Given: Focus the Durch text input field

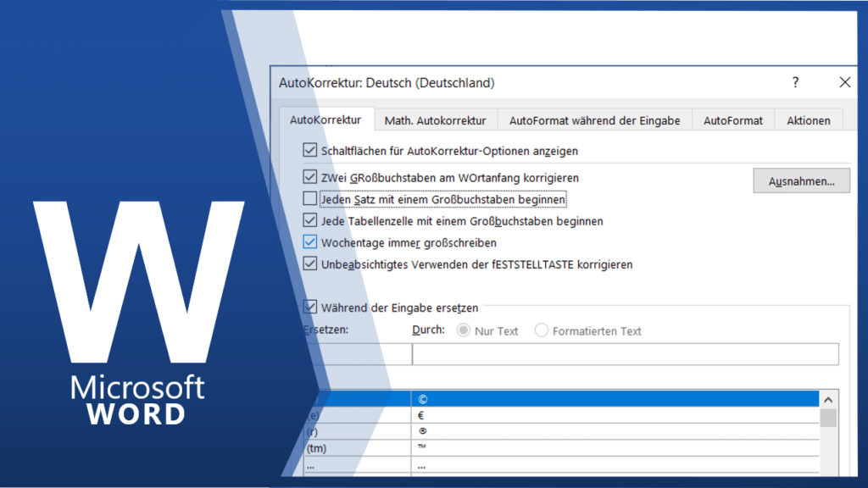Looking at the screenshot, I should [626, 354].
